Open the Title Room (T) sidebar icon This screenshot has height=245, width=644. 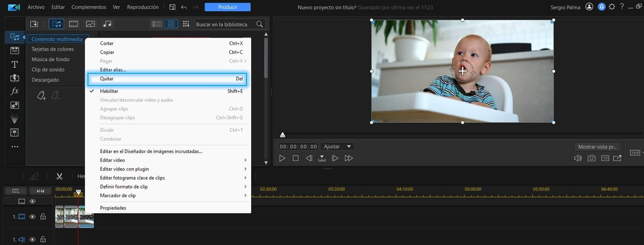tap(15, 64)
